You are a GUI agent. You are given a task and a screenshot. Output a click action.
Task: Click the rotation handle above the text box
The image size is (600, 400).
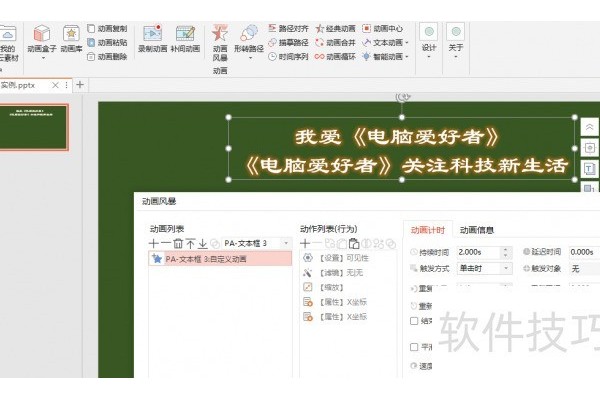pyautogui.click(x=403, y=97)
